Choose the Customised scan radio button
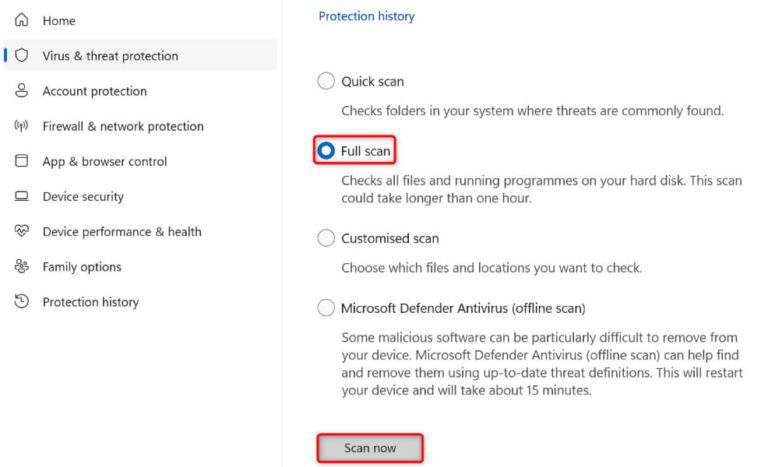Viewport: 768px width, 467px height. 326,238
